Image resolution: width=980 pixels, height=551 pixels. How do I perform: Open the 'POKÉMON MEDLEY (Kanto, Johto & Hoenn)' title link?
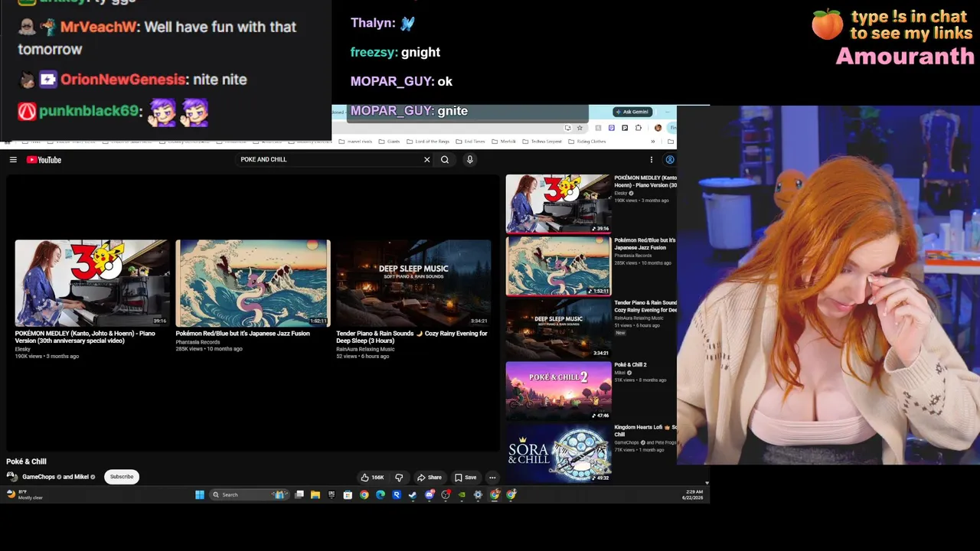pyautogui.click(x=85, y=337)
